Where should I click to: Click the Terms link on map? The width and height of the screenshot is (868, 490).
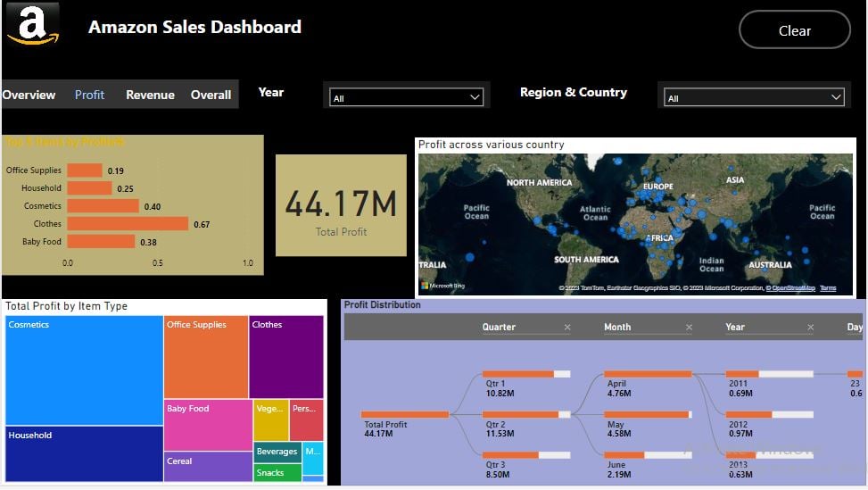pyautogui.click(x=828, y=288)
